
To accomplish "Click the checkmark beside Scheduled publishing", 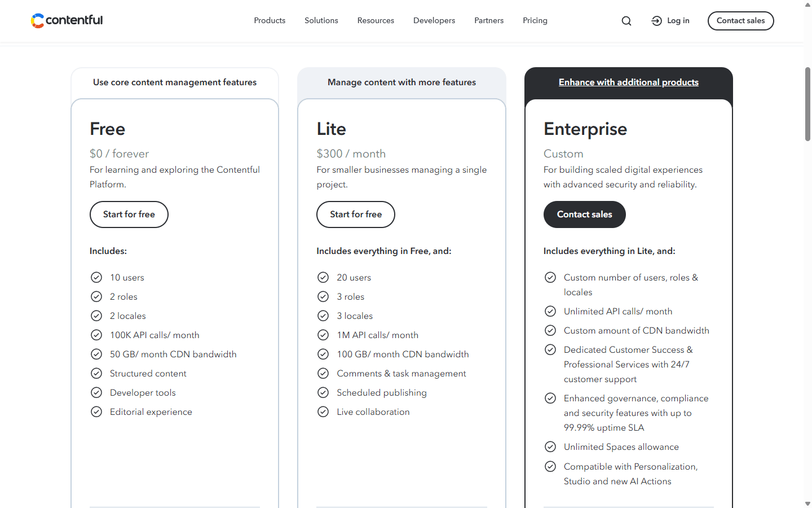I will (323, 392).
